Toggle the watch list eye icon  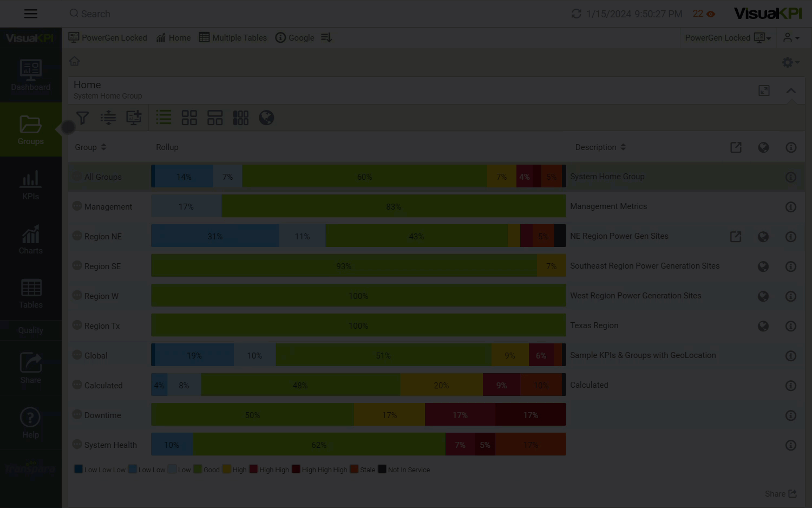711,14
